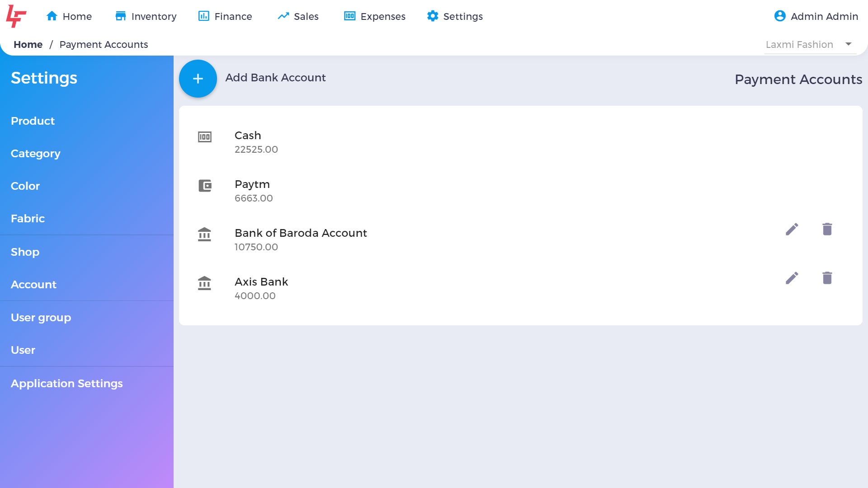The height and width of the screenshot is (488, 868).
Task: Click the Bank of Baroda bank icon
Action: coord(205,234)
